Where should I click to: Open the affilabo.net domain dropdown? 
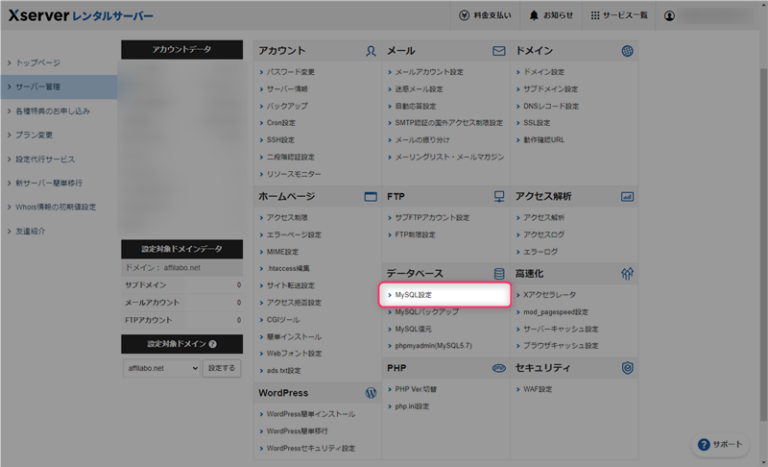[x=160, y=368]
